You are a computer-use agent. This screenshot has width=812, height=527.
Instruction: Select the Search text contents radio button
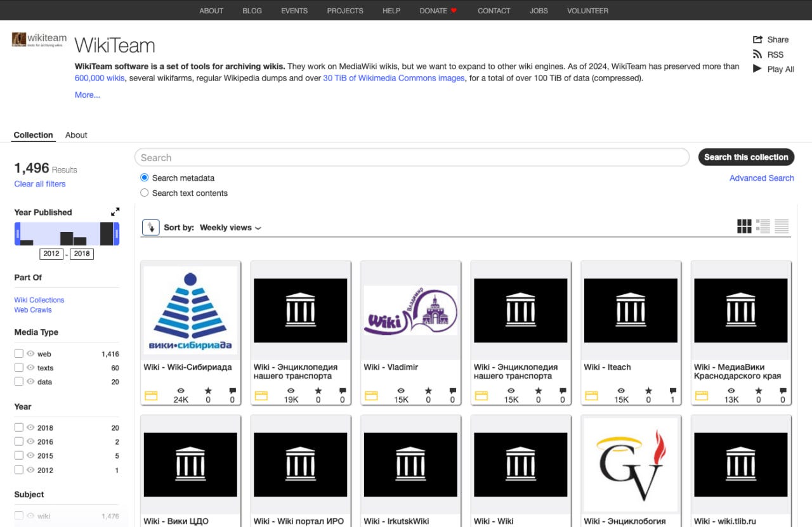pyautogui.click(x=145, y=193)
